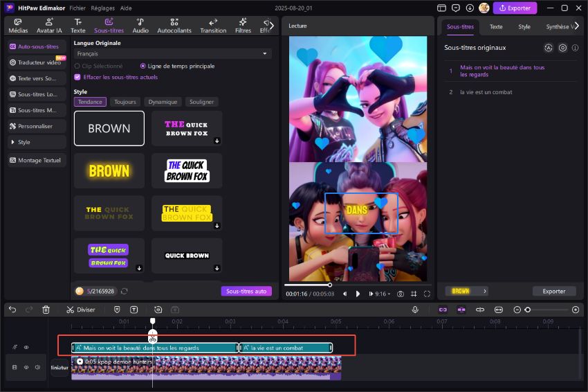Click the trash Delete icon above timeline
This screenshot has height=392, width=588.
coord(46,310)
